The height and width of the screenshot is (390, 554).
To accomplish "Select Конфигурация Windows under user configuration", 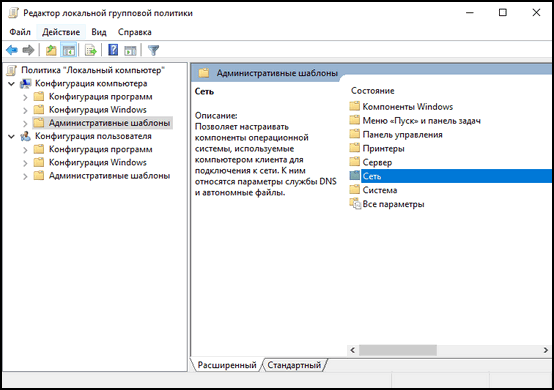I will (98, 162).
